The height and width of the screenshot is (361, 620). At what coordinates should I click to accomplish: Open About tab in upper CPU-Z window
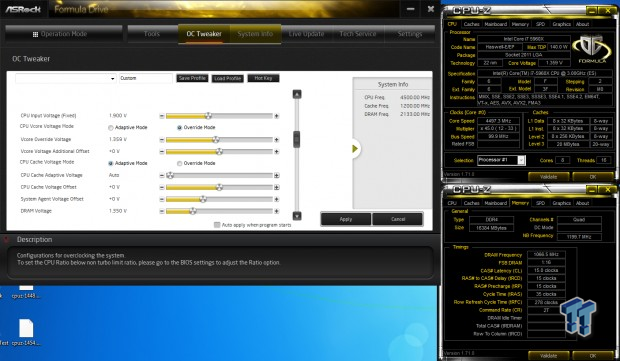(582, 24)
